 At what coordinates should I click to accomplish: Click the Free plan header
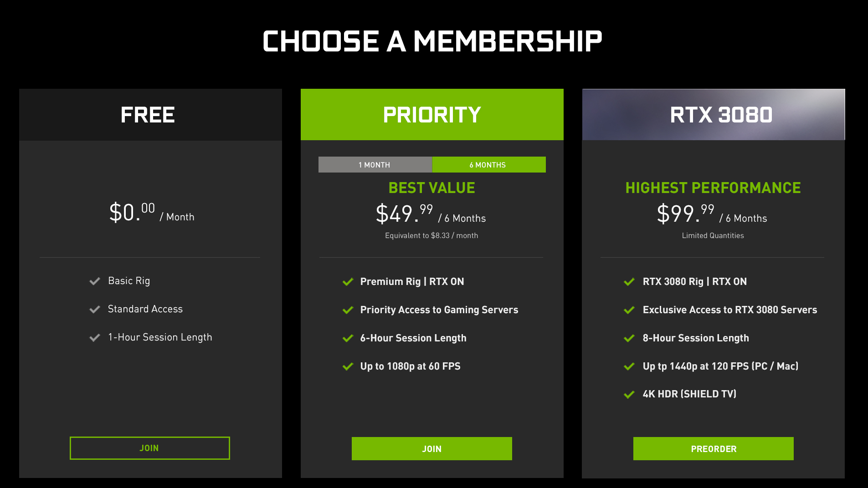click(150, 115)
